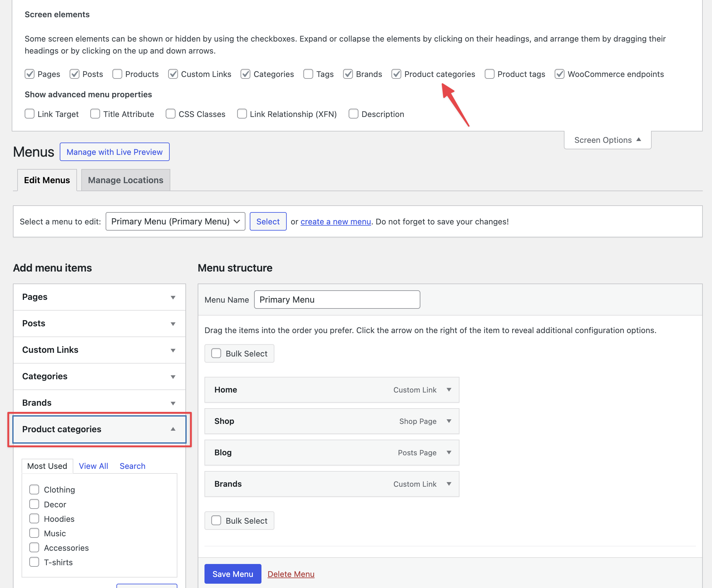Switch to the Manage Locations tab

tap(125, 180)
